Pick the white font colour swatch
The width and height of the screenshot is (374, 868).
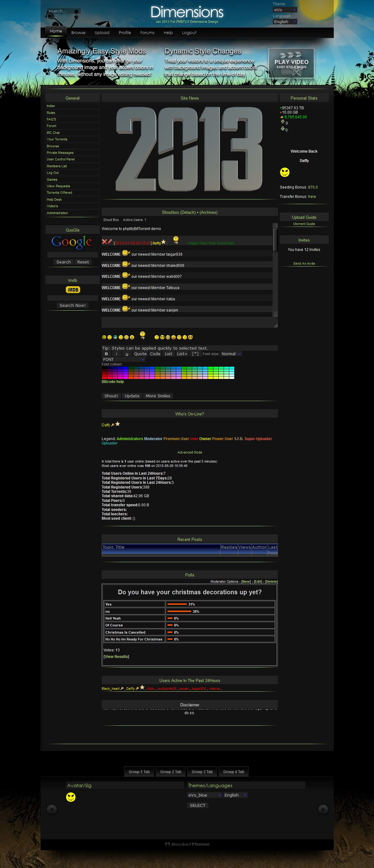(x=231, y=377)
